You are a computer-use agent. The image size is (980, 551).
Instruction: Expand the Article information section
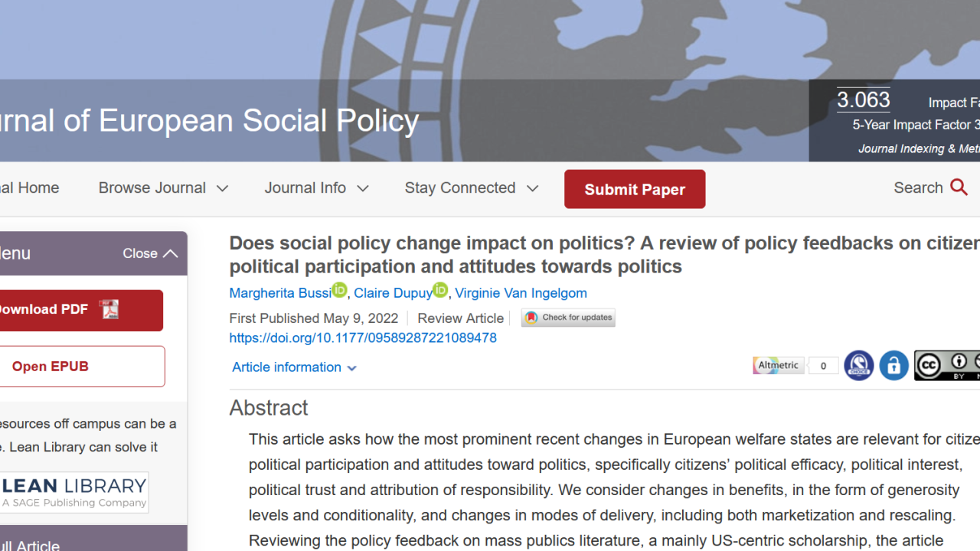click(295, 367)
